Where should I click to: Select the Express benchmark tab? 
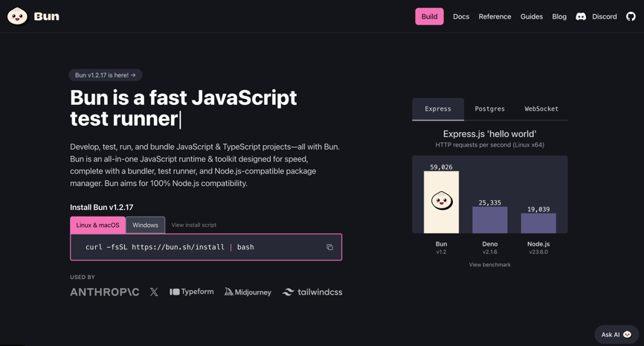[438, 109]
